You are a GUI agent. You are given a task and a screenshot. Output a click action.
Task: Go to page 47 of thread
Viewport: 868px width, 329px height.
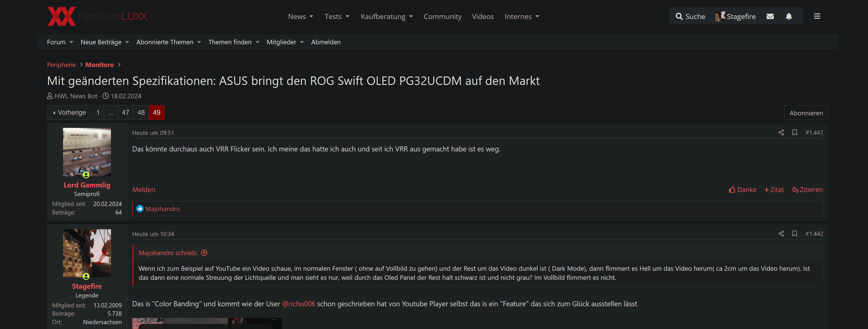(x=126, y=113)
